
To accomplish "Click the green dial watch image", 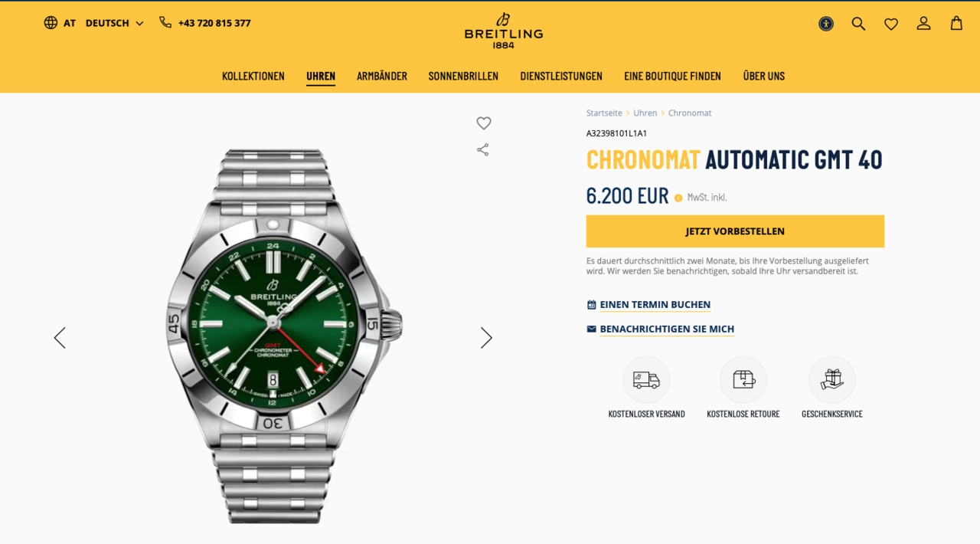I will (284, 336).
